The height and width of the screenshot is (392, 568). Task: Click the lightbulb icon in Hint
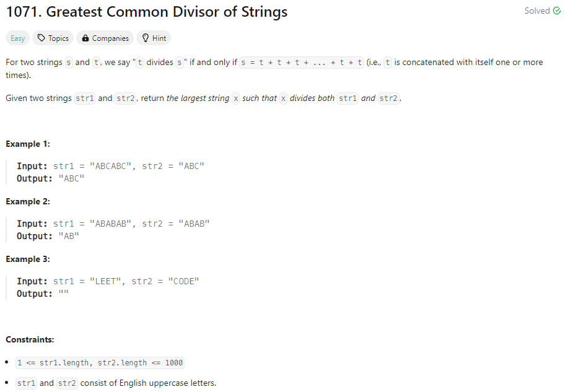146,38
